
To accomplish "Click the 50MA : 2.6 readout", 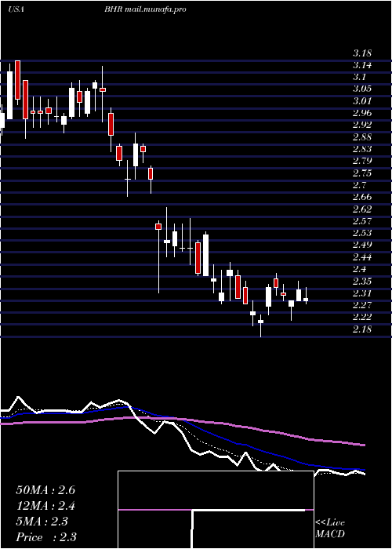I will point(45,490).
